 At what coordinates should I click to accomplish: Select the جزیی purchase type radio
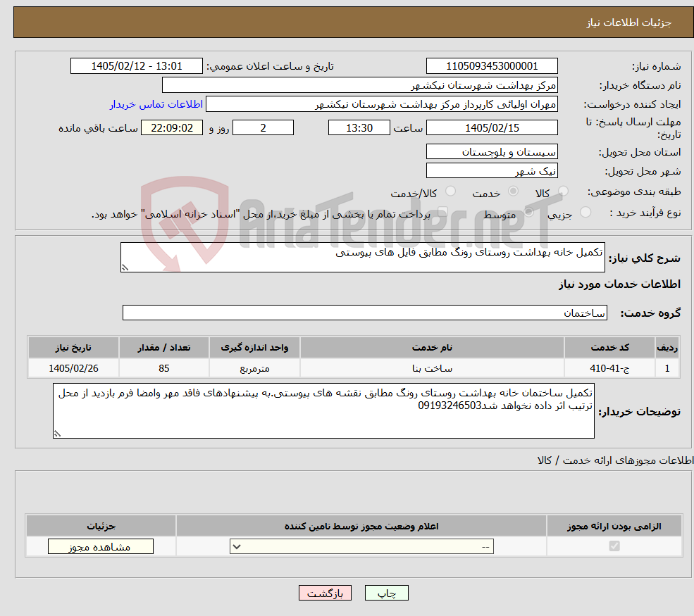point(585,213)
